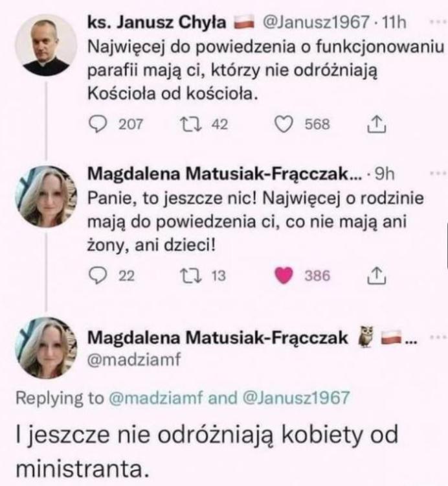Share the Janusz Chyła tweet
The width and height of the screenshot is (448, 486).
coord(376,124)
